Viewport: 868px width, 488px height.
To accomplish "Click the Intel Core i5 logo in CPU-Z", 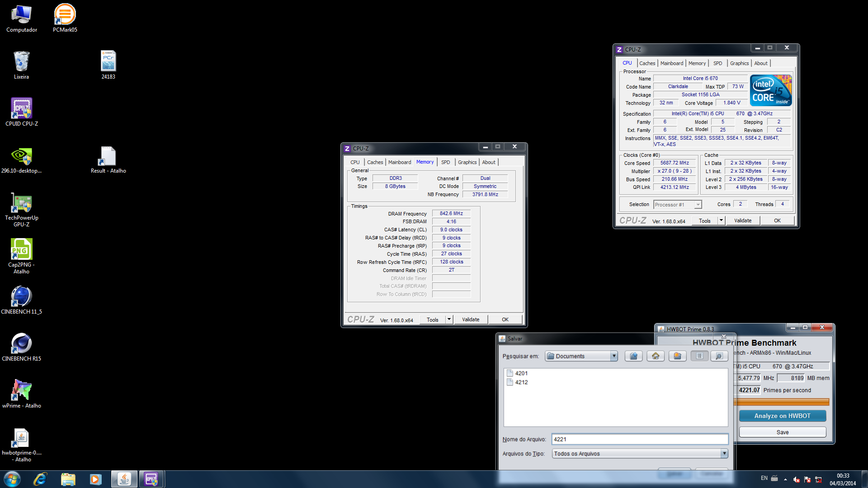I will click(x=771, y=90).
